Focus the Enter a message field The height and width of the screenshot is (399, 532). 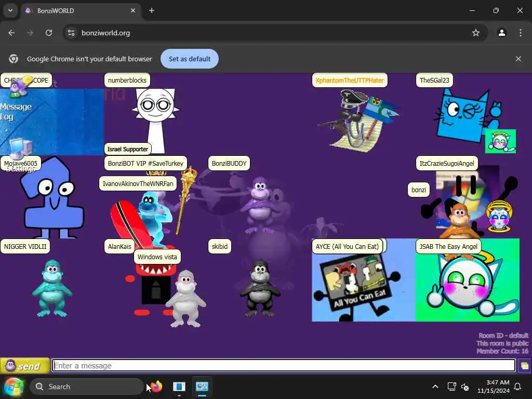coord(284,366)
